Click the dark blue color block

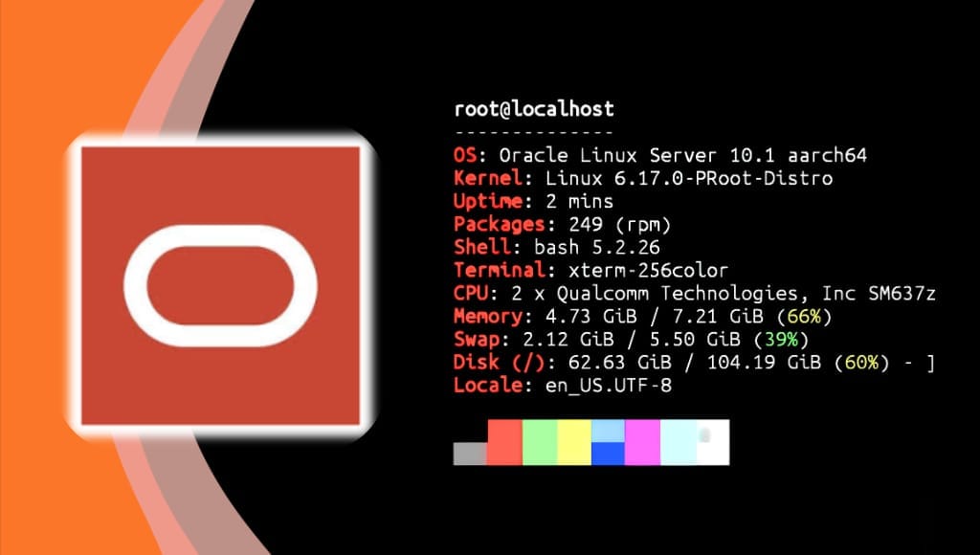(x=608, y=454)
